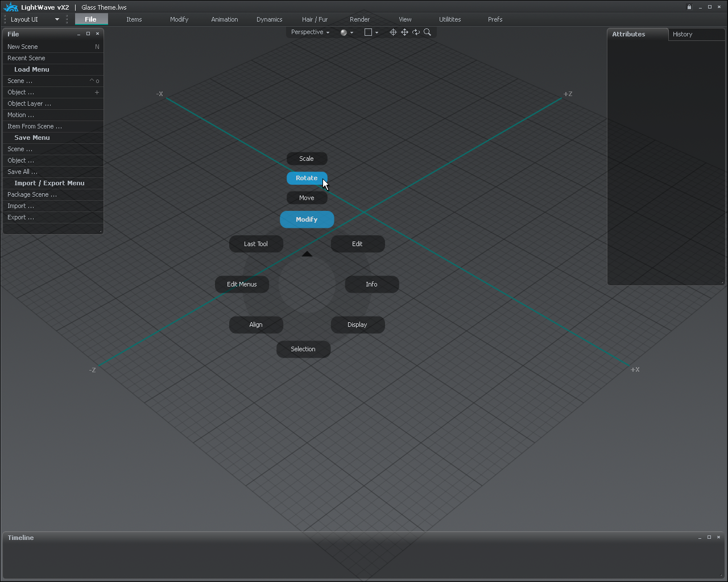Image resolution: width=728 pixels, height=582 pixels.
Task: Click the radial menu center circle
Action: pos(307,284)
